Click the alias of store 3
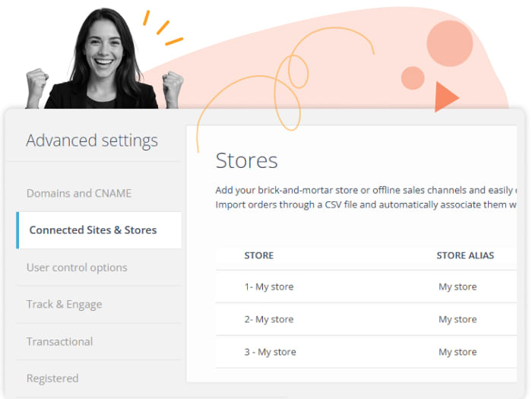This screenshot has width=532, height=399. [x=458, y=352]
